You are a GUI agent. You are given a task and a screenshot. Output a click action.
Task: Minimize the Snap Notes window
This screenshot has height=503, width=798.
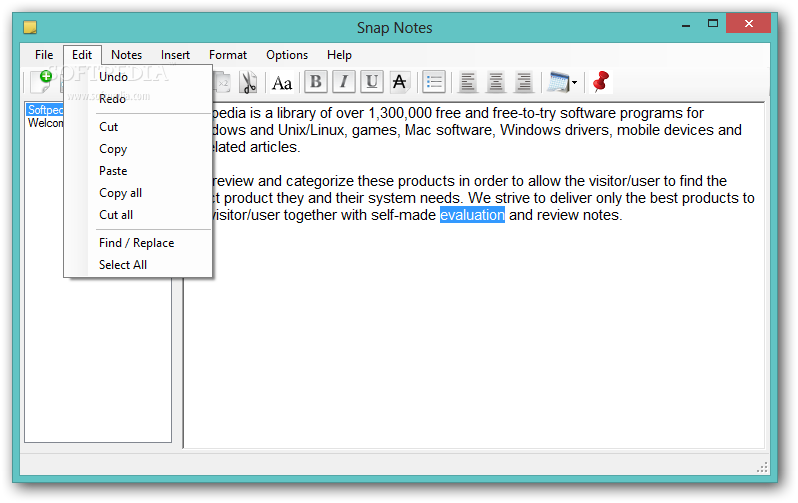(686, 24)
